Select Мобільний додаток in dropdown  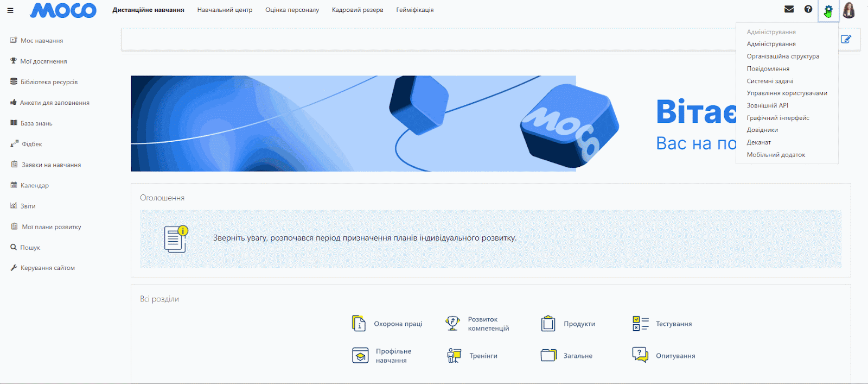(776, 155)
